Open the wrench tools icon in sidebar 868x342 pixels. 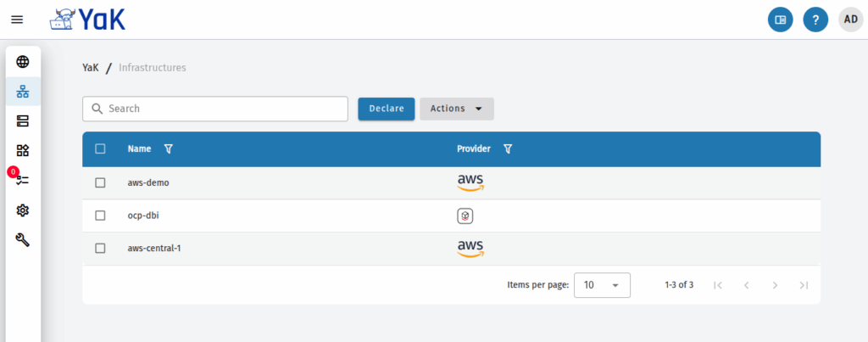[23, 240]
